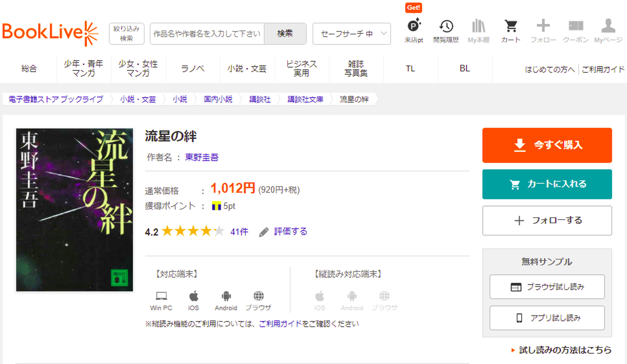This screenshot has height=364, width=627.
Task: Click the フォロー plus icon in header
Action: tap(543, 31)
